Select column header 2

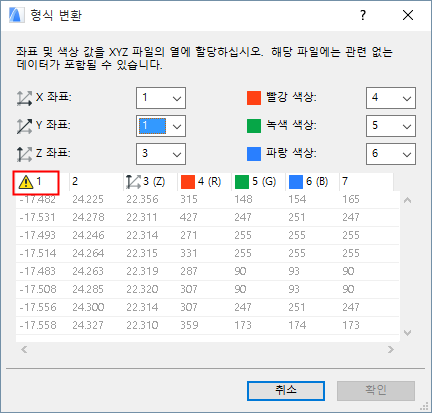96,182
